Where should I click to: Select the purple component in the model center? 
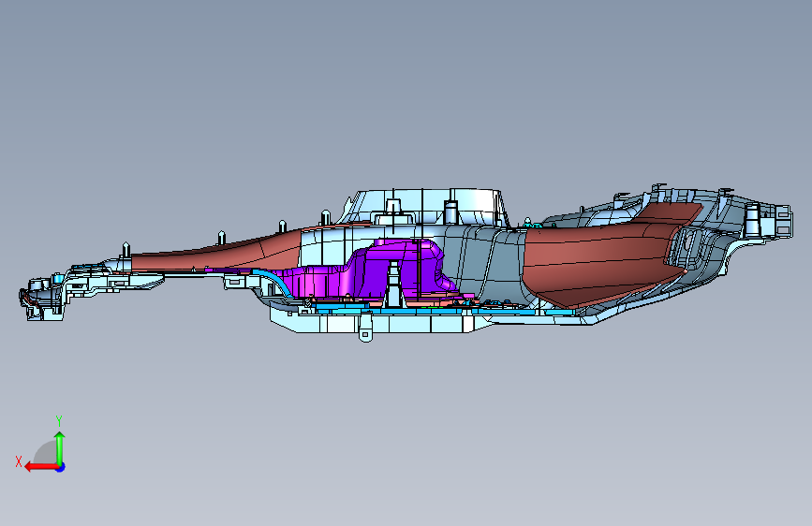(373, 271)
